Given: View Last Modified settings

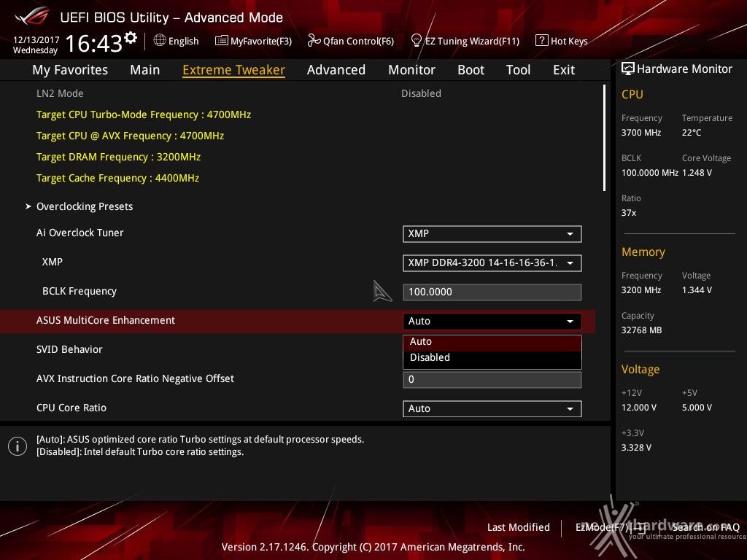Looking at the screenshot, I should click(x=519, y=527).
